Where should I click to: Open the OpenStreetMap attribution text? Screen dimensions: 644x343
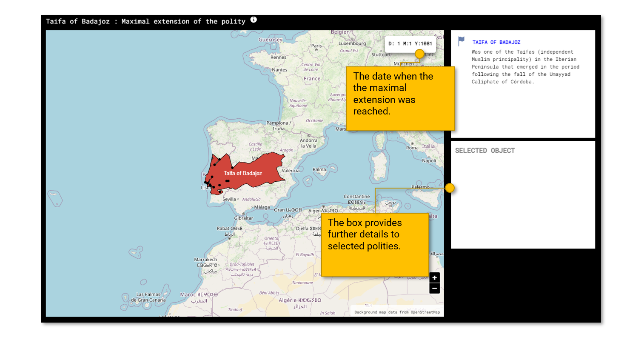(x=397, y=312)
